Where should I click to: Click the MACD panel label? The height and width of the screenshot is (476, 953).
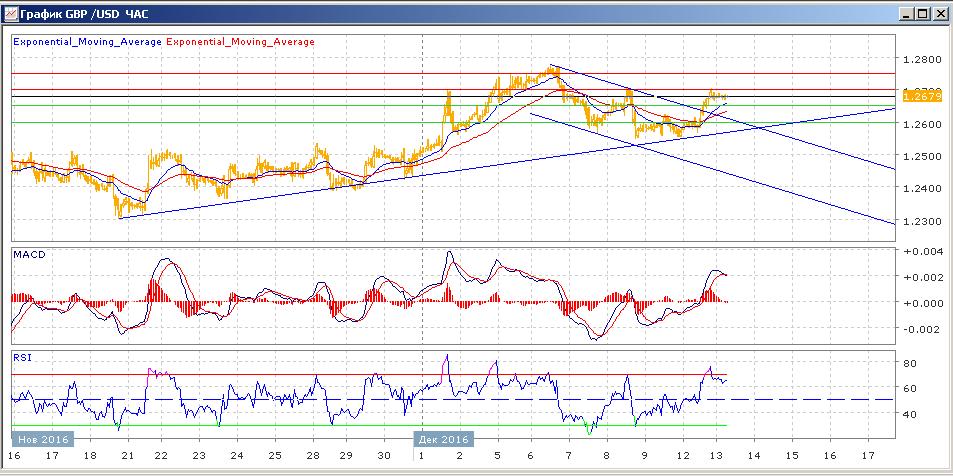29,255
